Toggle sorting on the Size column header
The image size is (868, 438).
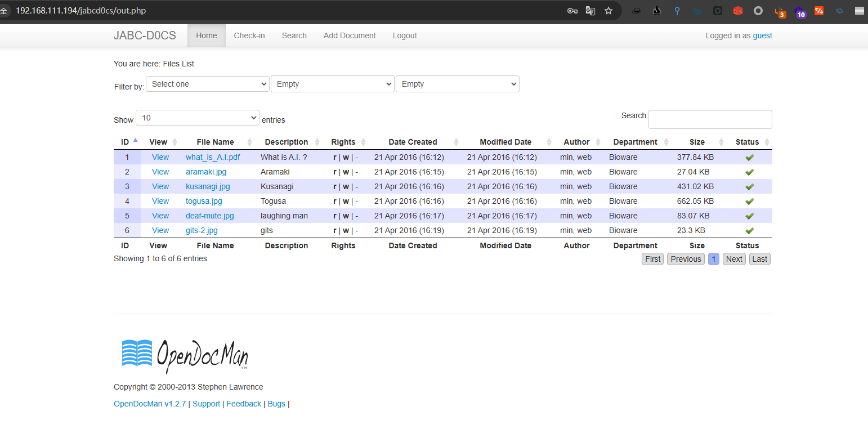[x=697, y=142]
